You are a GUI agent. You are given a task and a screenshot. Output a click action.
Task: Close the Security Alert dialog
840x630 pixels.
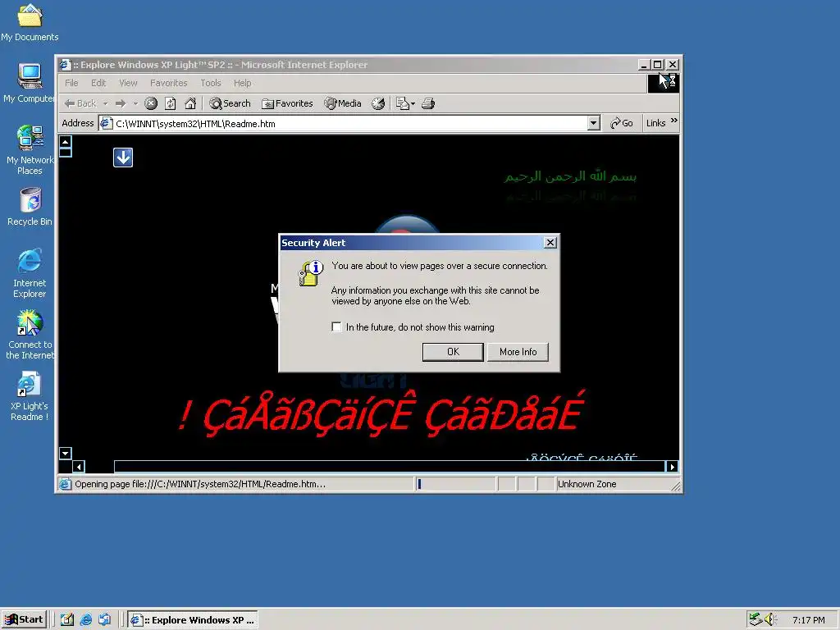(550, 243)
